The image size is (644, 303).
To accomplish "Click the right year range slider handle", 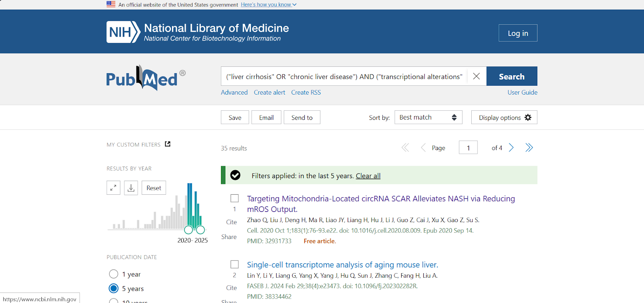I will [x=200, y=230].
